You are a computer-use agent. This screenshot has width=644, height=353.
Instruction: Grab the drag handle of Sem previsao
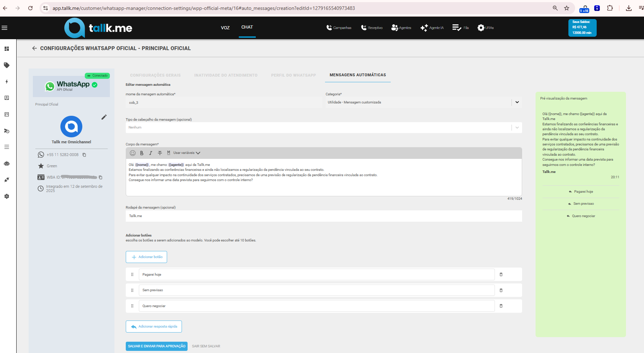tap(132, 290)
